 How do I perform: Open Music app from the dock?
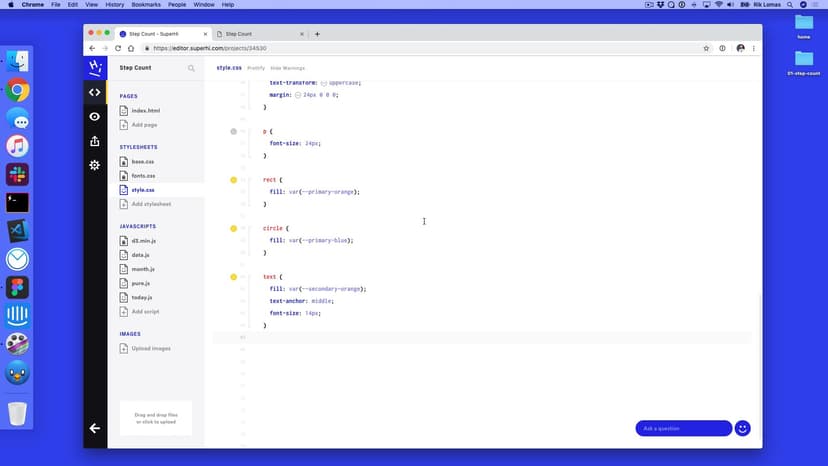click(x=17, y=146)
